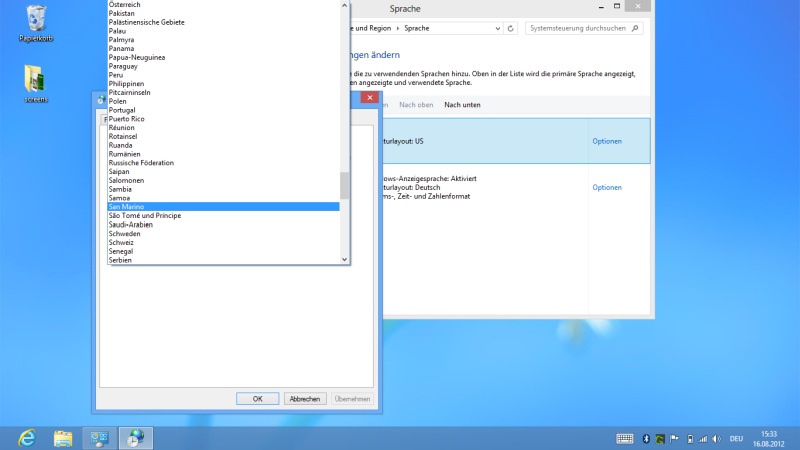Select Peru in the country list
The image size is (800, 450).
tap(223, 75)
